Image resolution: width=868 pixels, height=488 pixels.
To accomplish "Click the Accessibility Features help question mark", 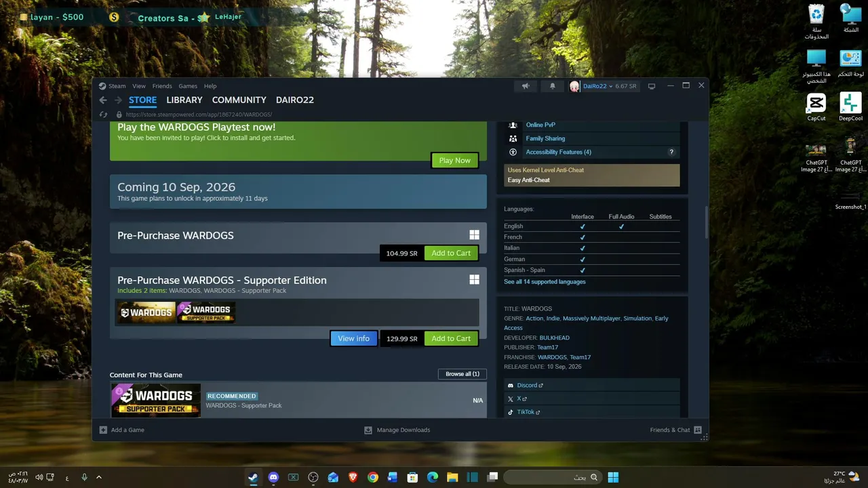I will click(671, 152).
